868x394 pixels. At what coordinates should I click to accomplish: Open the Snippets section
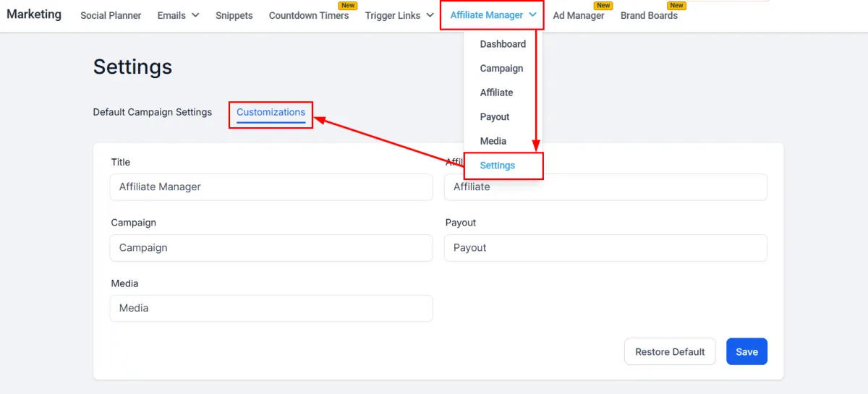click(234, 15)
